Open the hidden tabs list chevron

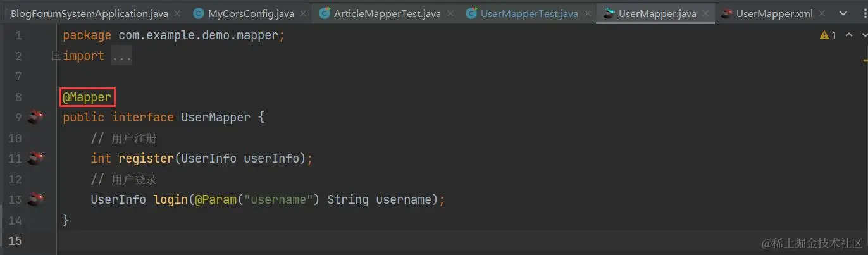843,13
